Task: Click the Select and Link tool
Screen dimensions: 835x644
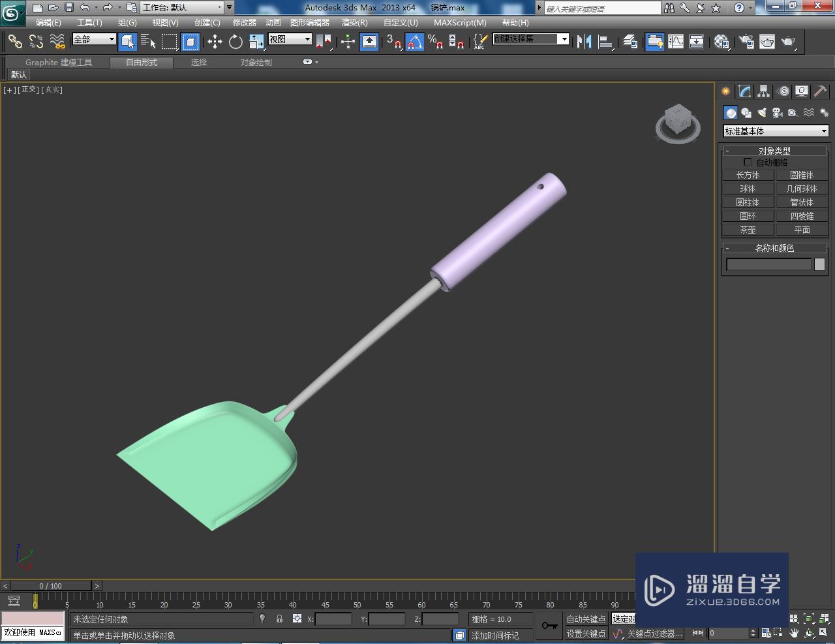Action: tap(15, 42)
